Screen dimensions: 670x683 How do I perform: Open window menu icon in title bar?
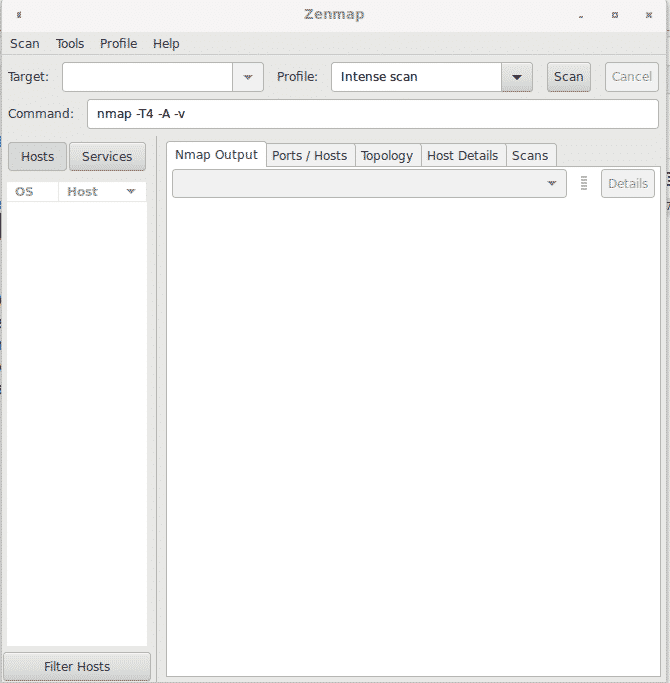pos(19,15)
